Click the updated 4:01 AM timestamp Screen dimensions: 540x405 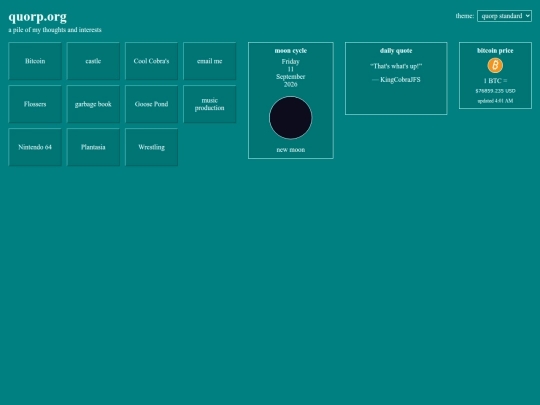click(495, 101)
